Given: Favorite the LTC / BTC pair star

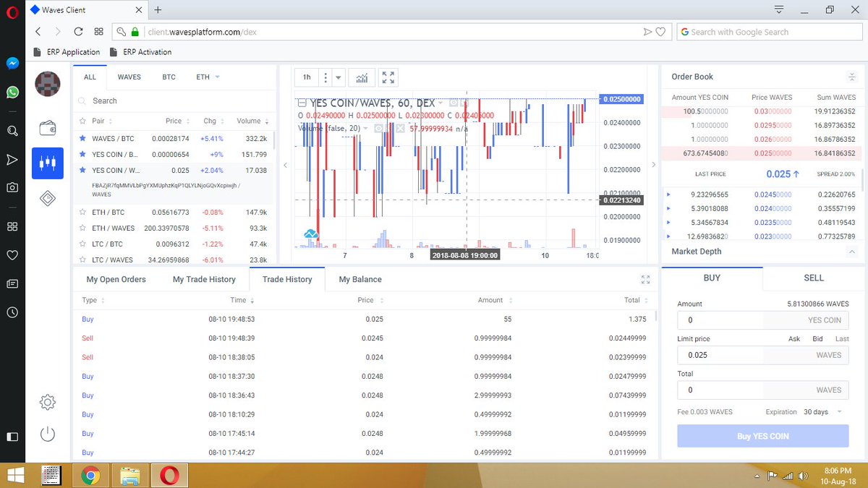Looking at the screenshot, I should click(x=82, y=244).
